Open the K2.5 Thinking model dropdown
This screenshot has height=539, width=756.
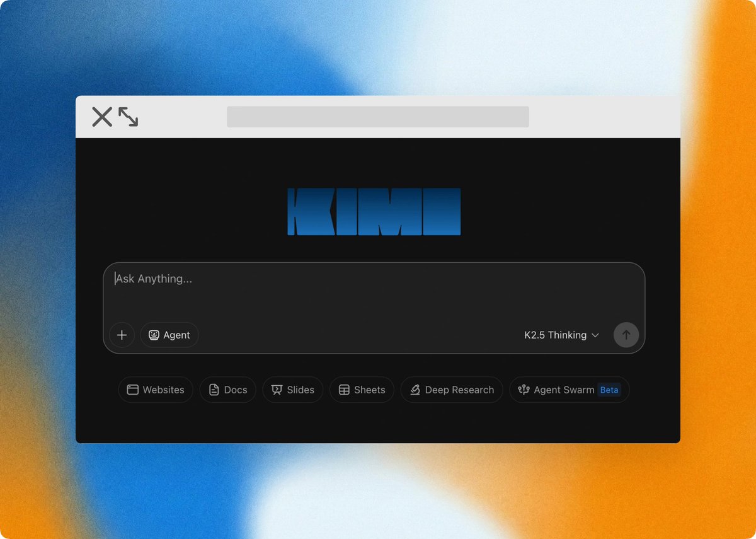pyautogui.click(x=561, y=335)
